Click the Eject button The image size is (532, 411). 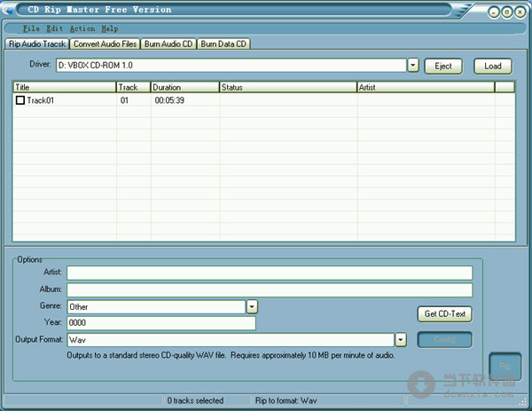tap(443, 66)
